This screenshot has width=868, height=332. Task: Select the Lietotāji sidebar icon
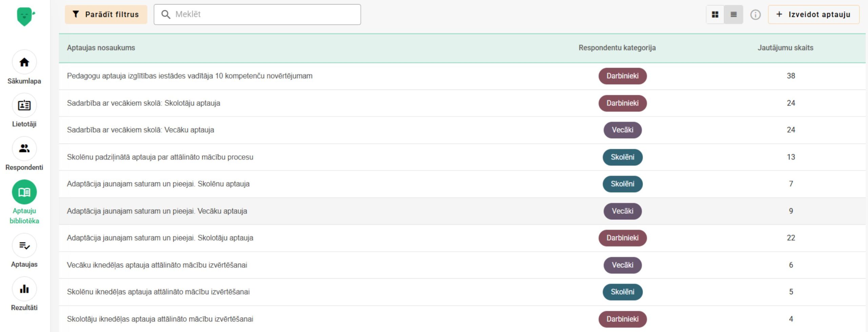click(x=24, y=105)
